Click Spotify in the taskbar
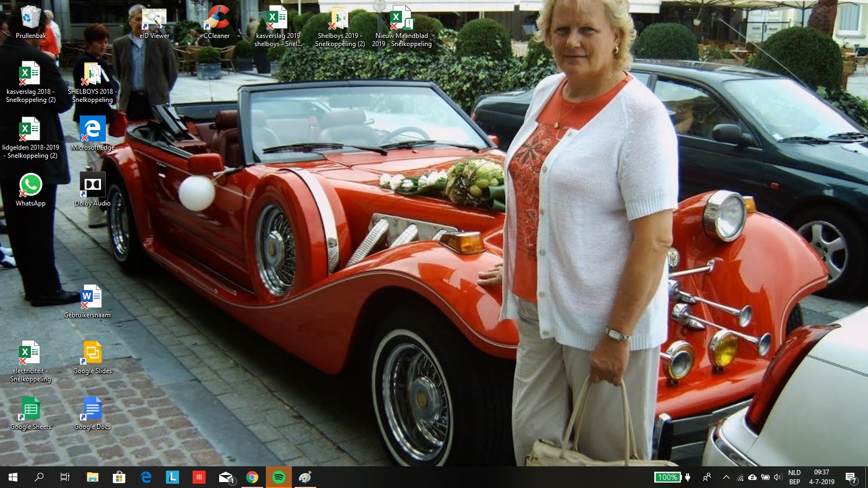This screenshot has width=868, height=488. coord(279,477)
